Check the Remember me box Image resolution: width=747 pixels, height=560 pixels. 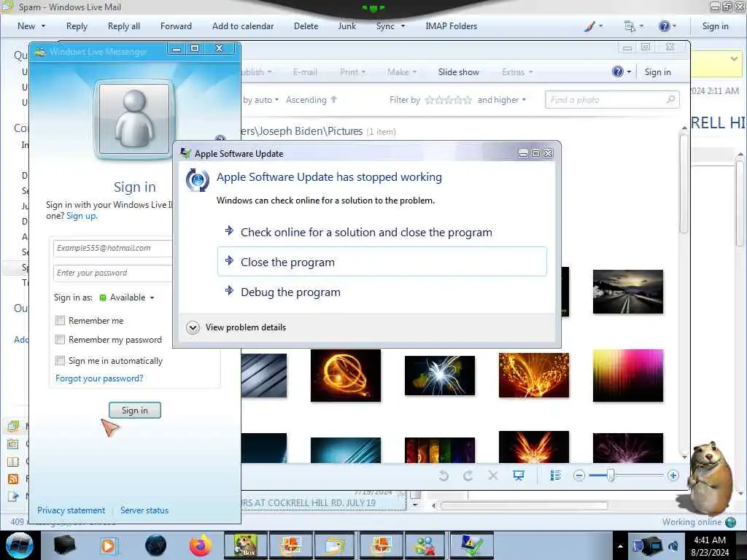point(60,321)
